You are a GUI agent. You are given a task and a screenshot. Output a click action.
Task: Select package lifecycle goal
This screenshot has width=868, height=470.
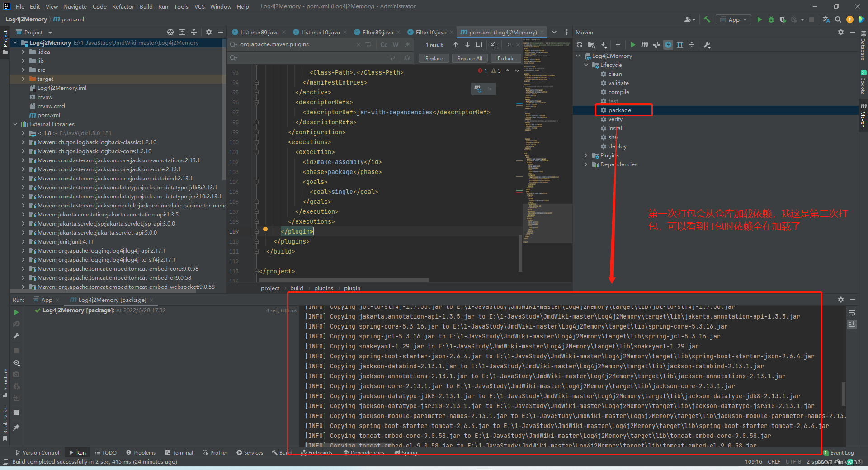pos(620,110)
